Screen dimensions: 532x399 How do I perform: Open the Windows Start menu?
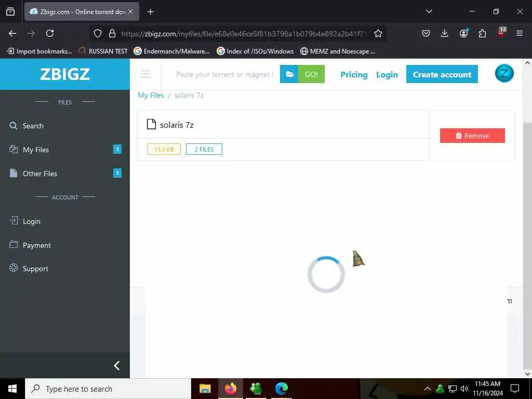point(12,389)
